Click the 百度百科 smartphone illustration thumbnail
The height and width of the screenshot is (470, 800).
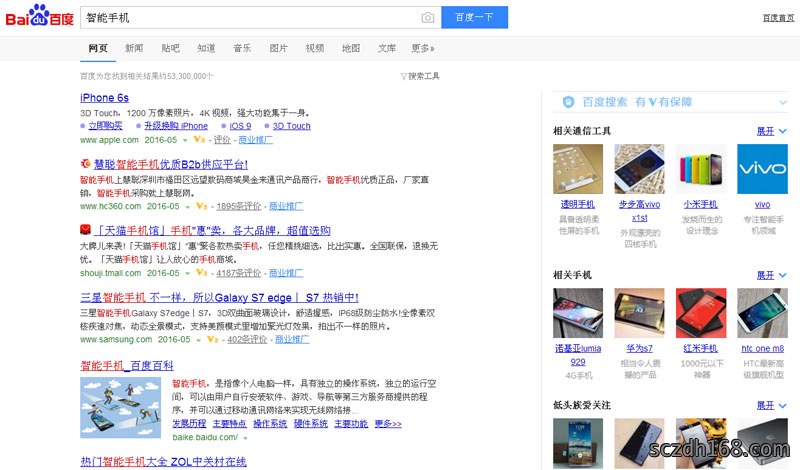pyautogui.click(x=120, y=408)
